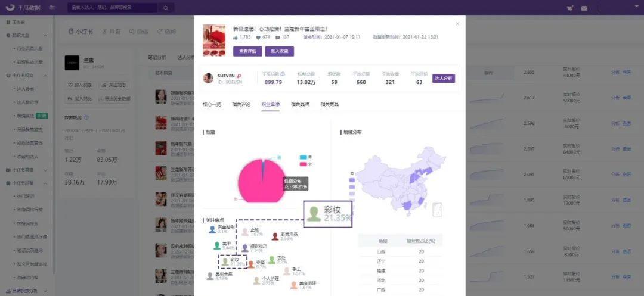The width and height of the screenshot is (644, 296).
Task: Select the 微信 platform tab in the background
Action: click(138, 32)
